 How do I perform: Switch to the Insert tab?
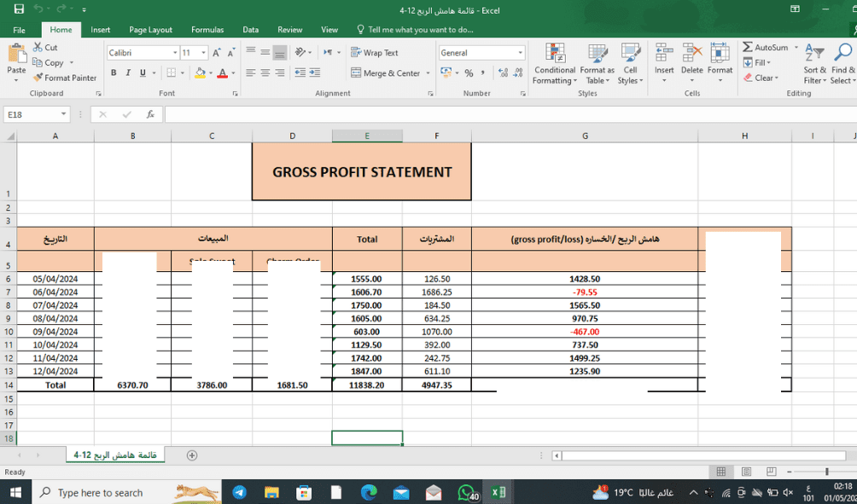(x=101, y=30)
